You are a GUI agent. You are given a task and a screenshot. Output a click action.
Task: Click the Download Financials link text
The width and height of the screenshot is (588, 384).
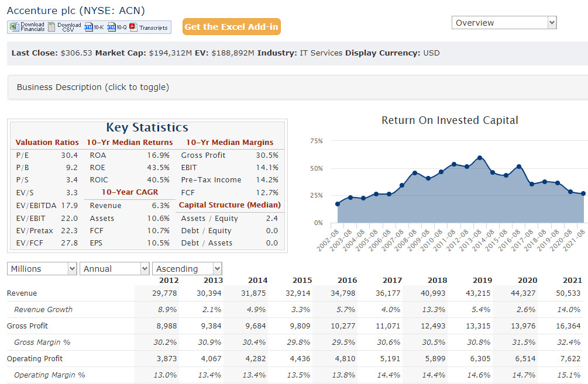pos(33,27)
